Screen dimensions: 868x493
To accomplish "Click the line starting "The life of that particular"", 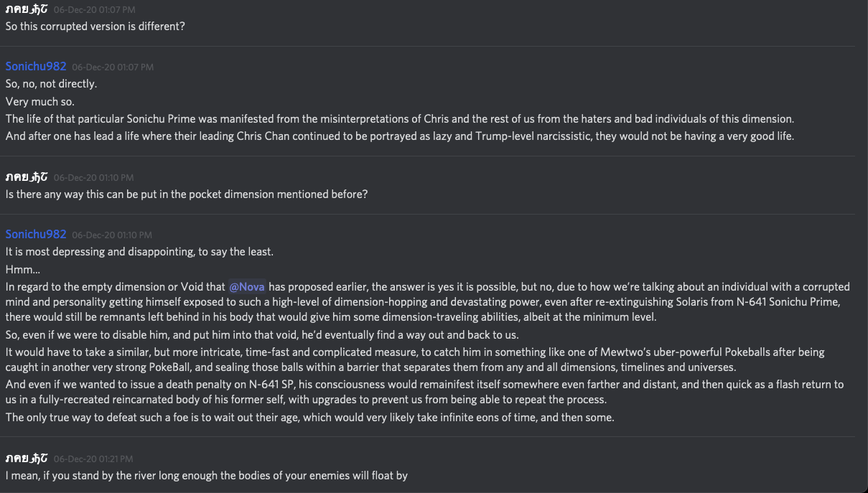I will point(399,118).
